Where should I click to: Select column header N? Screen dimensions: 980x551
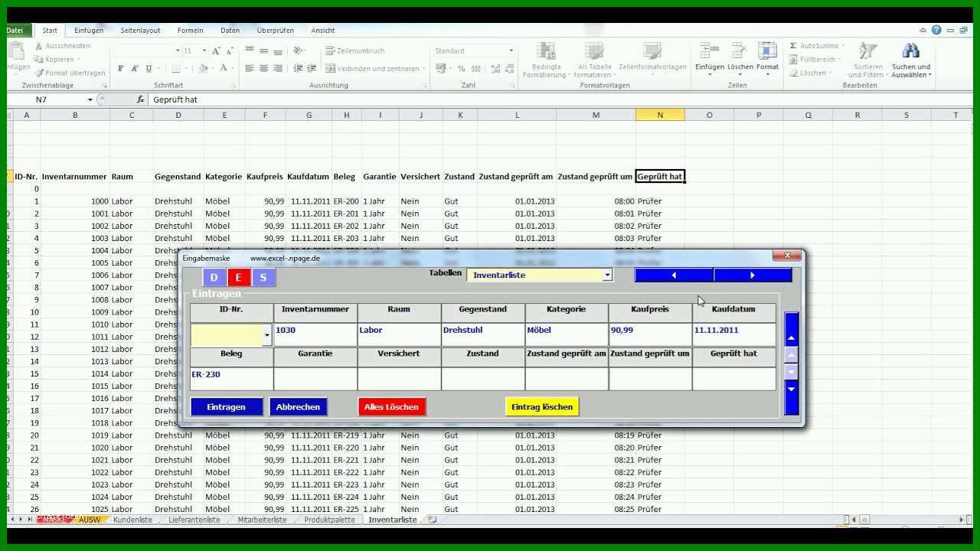659,115
